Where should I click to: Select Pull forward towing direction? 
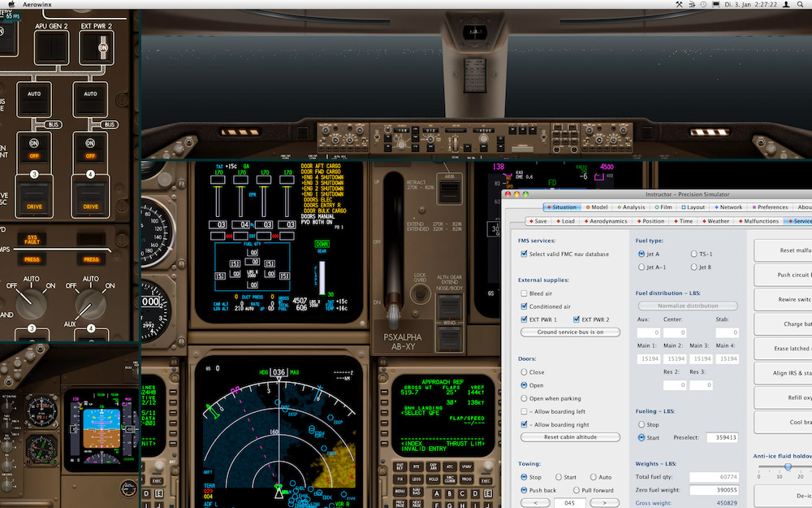[x=577, y=490]
